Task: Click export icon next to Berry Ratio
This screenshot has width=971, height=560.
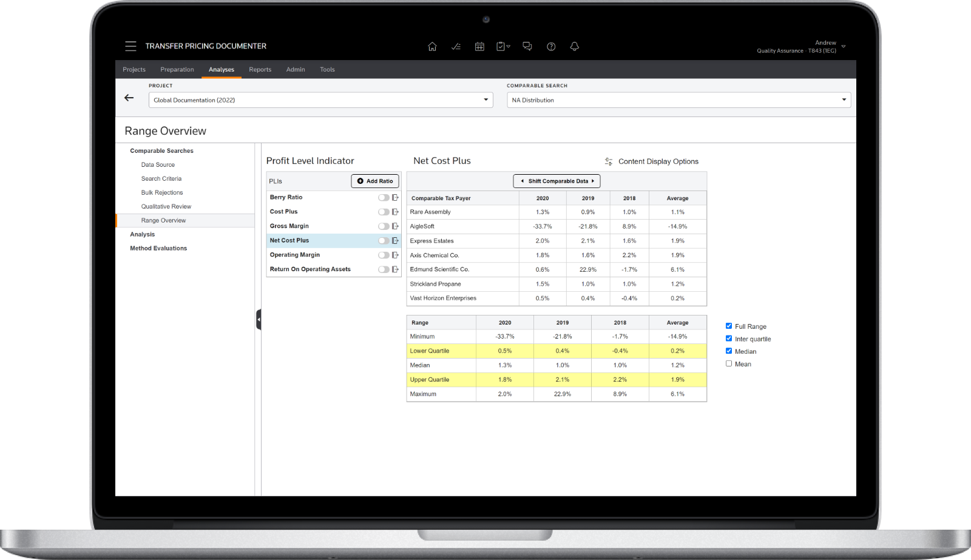Action: (x=396, y=197)
